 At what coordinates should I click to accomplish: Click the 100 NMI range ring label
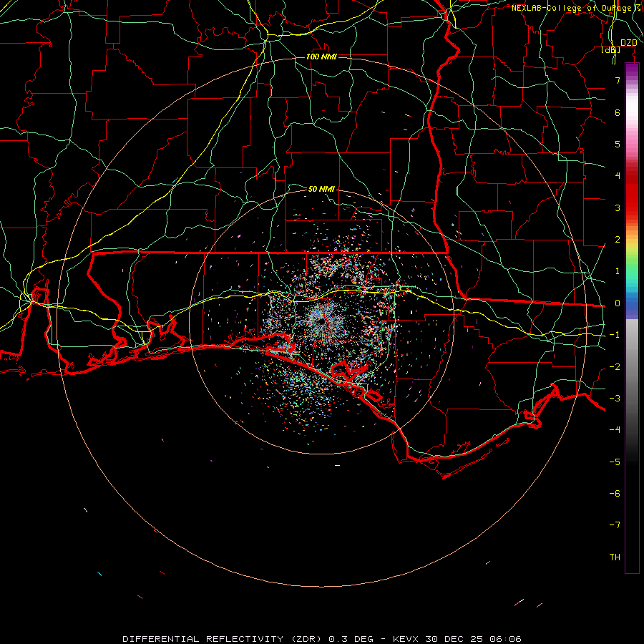click(321, 57)
